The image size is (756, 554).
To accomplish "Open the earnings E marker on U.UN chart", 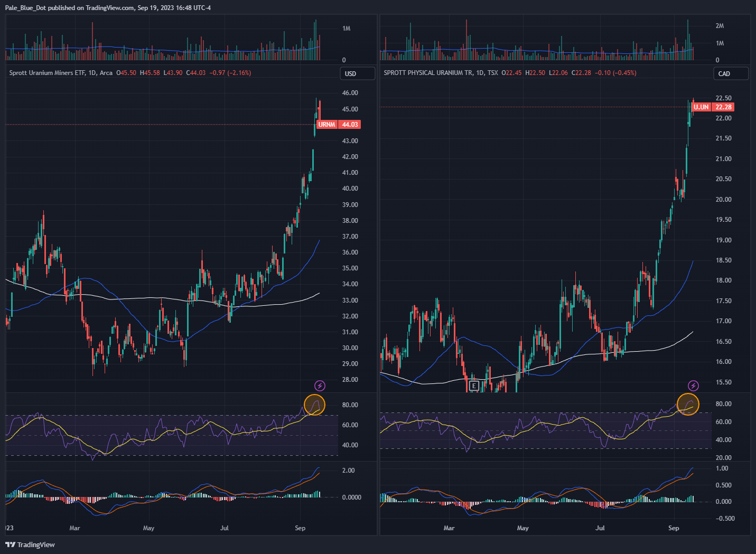I will (474, 386).
